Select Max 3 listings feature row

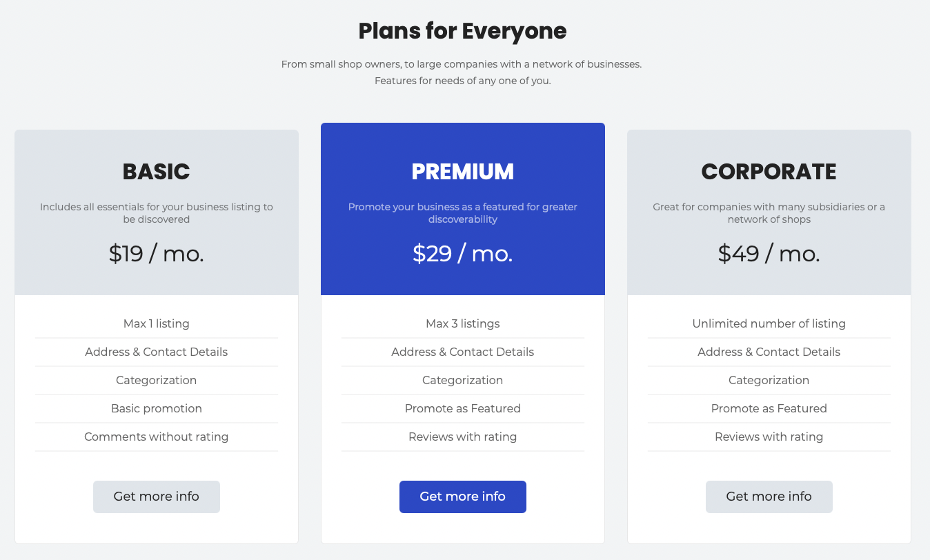[463, 323]
